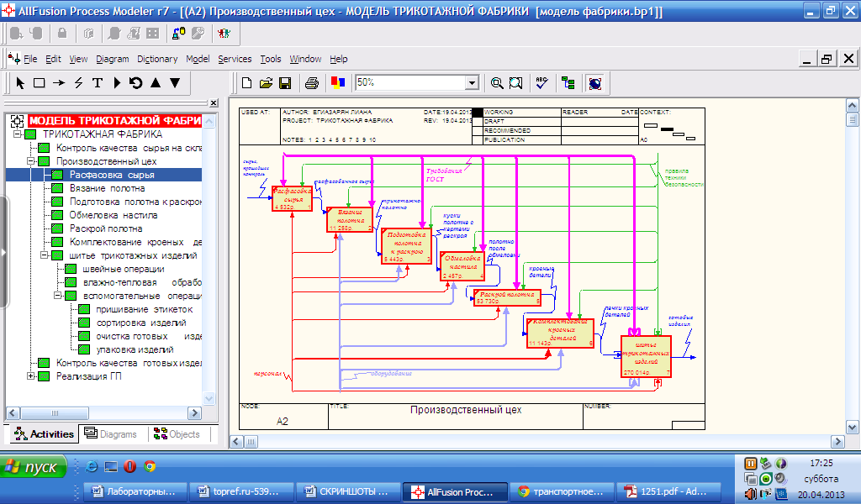Select the Pointer tool

pos(20,83)
